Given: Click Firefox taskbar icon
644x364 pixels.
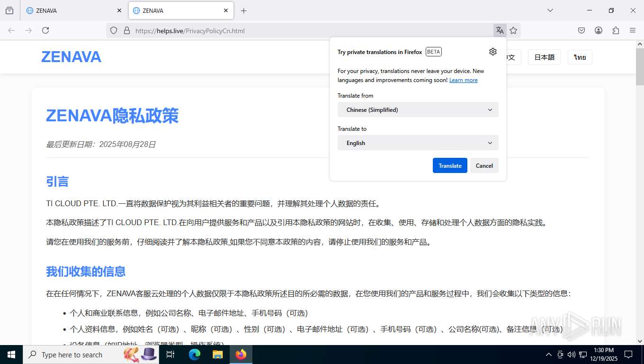Looking at the screenshot, I should pyautogui.click(x=241, y=355).
